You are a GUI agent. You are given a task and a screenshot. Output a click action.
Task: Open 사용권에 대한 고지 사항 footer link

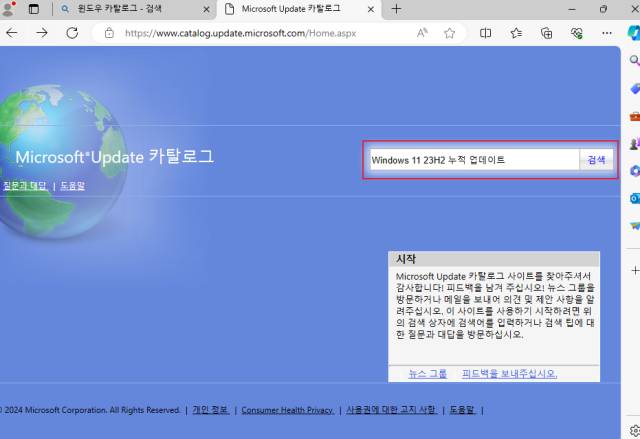coord(391,410)
